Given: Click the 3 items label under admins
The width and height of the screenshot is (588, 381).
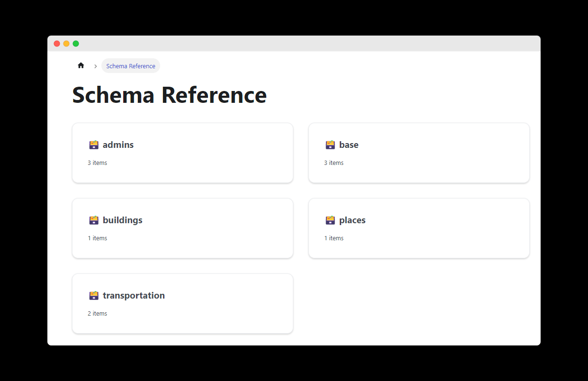Looking at the screenshot, I should click(98, 163).
